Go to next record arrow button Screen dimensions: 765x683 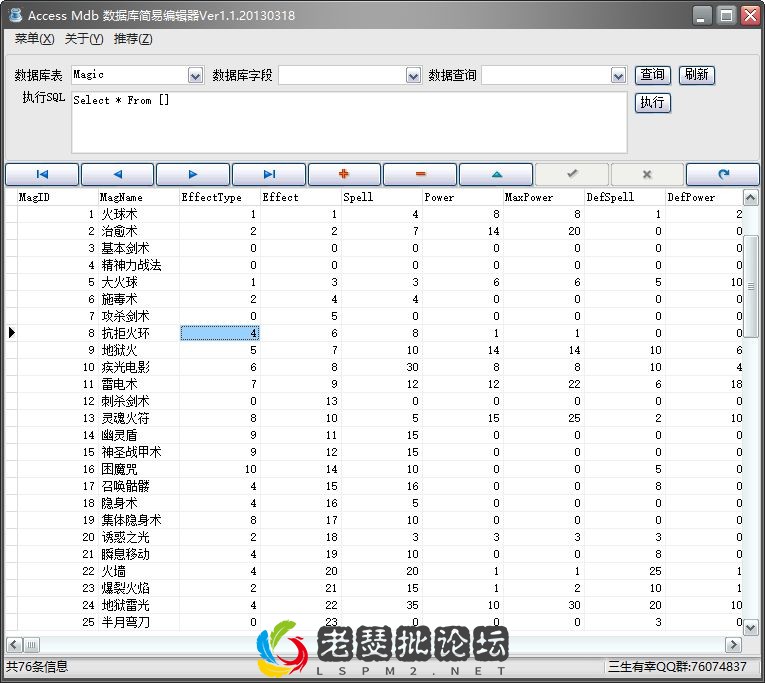(193, 174)
